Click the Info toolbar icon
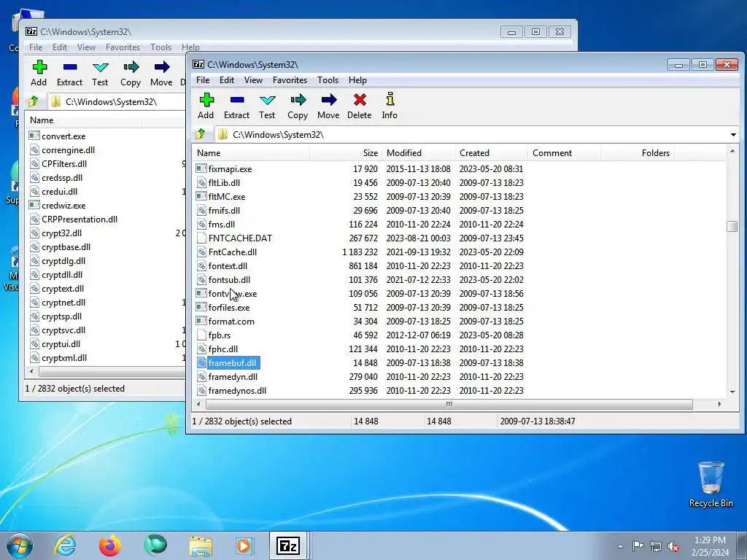747x560 pixels. click(390, 99)
